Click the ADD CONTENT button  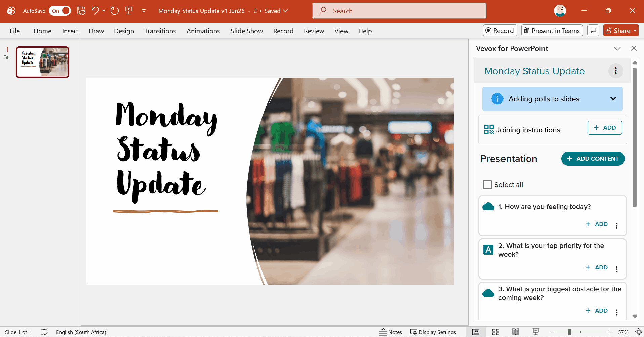(593, 159)
